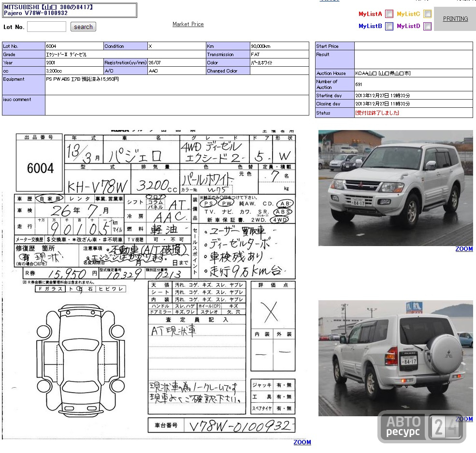Image resolution: width=476 pixels, height=453 pixels.
Task: Click the search button
Action: point(83,27)
